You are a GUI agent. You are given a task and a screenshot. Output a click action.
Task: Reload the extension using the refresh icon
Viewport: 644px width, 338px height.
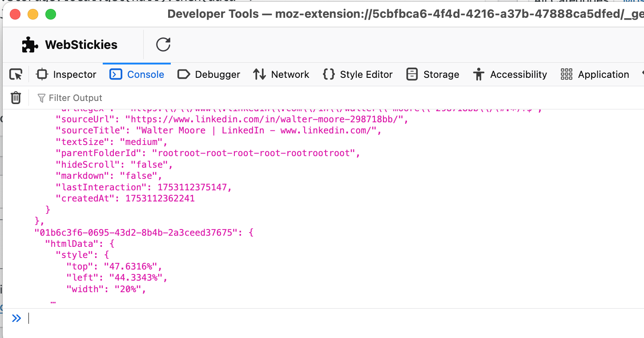pyautogui.click(x=163, y=44)
